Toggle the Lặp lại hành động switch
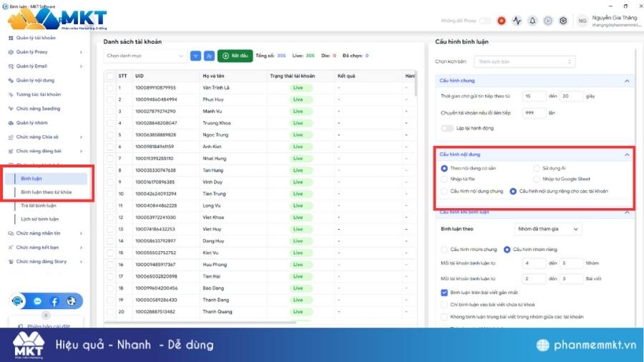 (447, 129)
